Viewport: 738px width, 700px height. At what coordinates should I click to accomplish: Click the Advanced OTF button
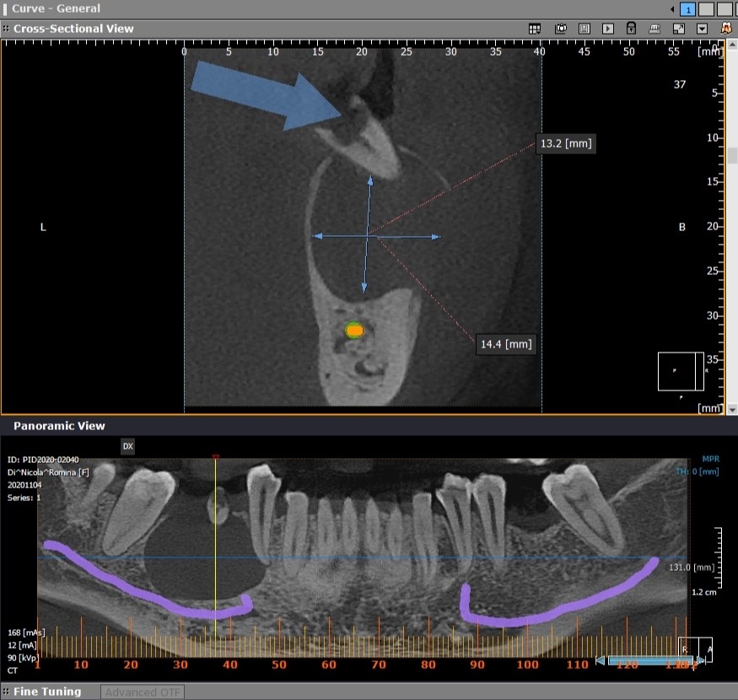click(143, 692)
